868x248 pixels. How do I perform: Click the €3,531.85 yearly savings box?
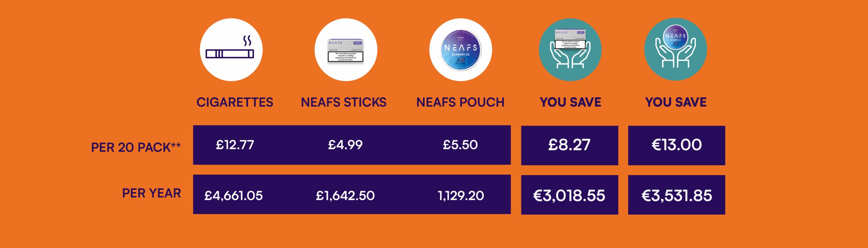pos(676,195)
